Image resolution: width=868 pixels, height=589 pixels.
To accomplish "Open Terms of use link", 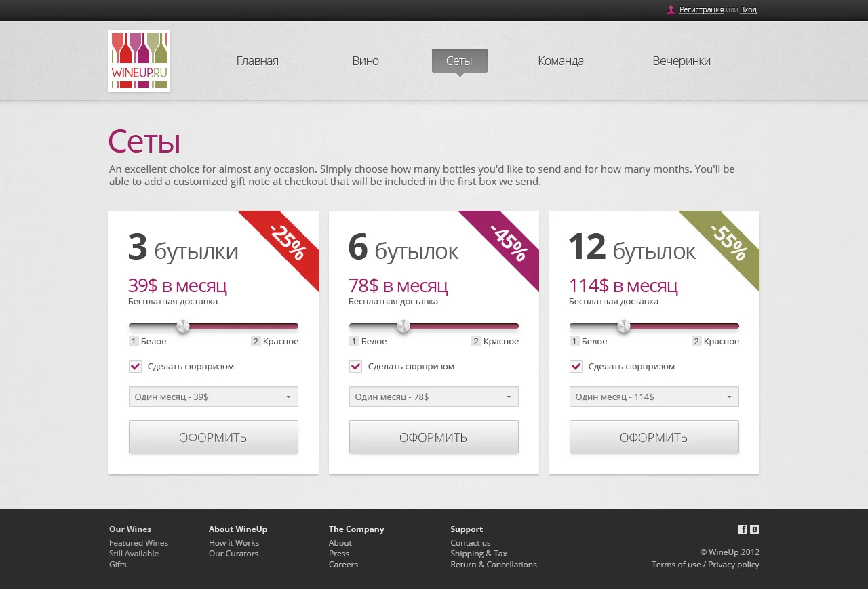I will point(676,565).
